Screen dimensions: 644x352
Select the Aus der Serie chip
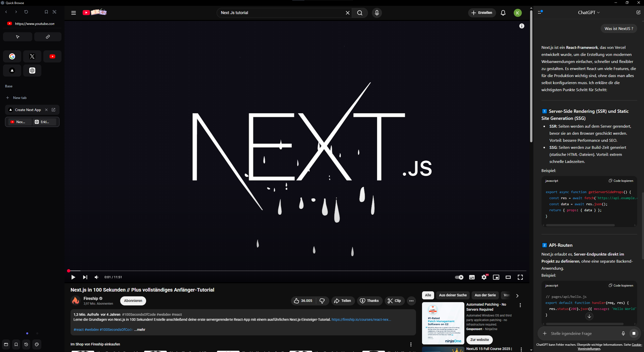485,295
